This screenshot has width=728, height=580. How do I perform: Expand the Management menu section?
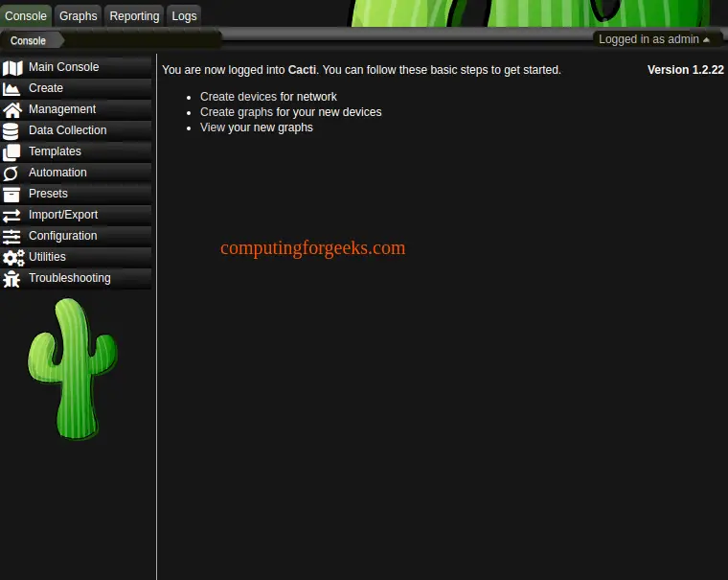76,109
